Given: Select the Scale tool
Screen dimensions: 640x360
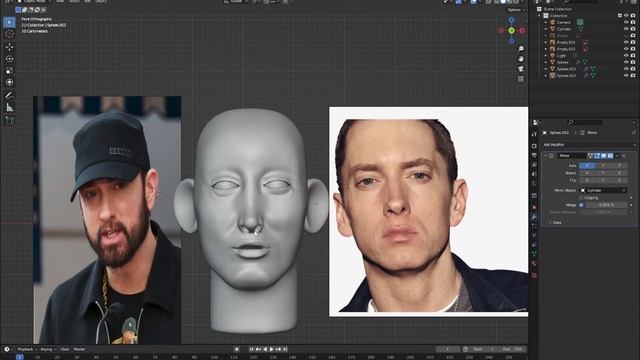Looking at the screenshot, I should pos(9,71).
